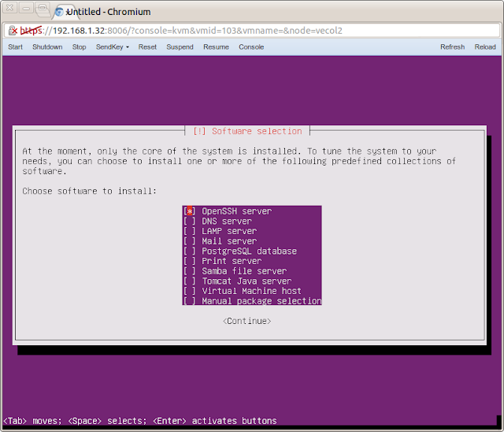Toggle the PostgreSQL database checkbox
Image resolution: width=504 pixels, height=432 pixels.
190,251
